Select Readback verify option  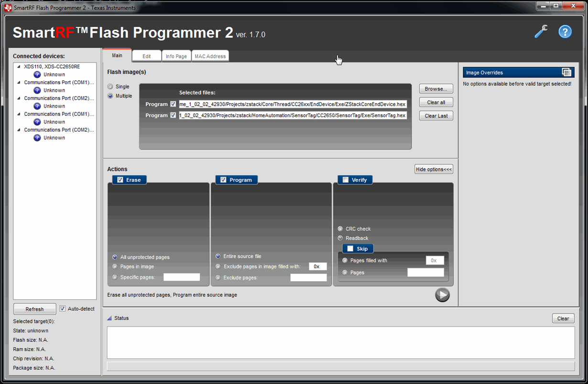tap(340, 238)
